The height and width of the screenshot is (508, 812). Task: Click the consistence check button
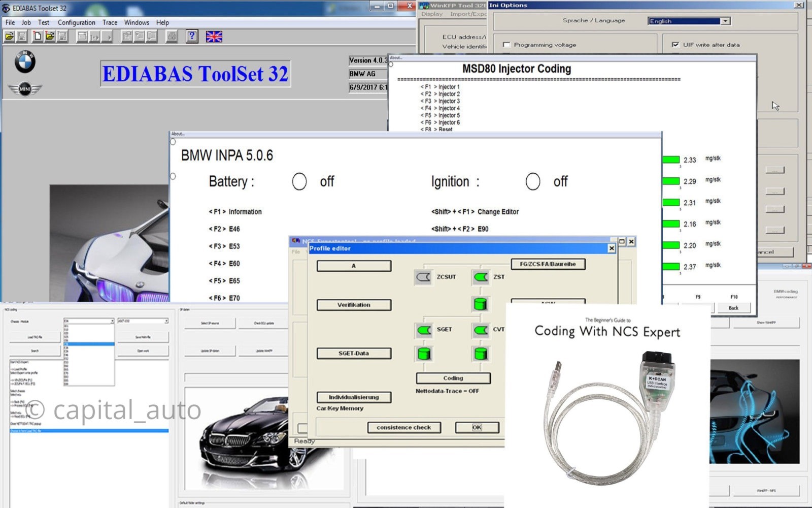[x=404, y=428]
